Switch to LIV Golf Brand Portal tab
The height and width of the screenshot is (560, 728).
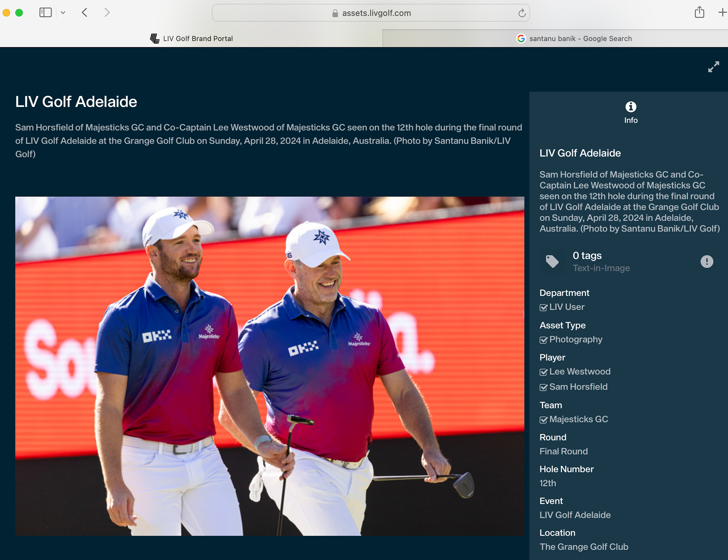(191, 39)
